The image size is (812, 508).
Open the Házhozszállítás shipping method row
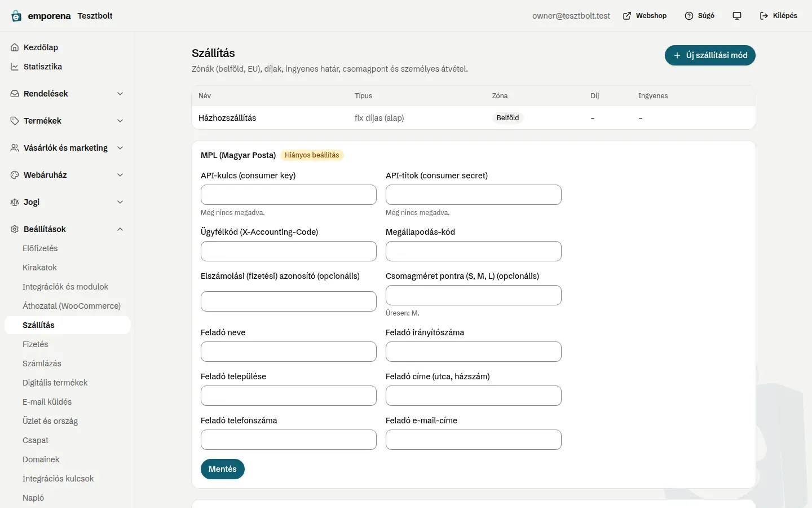point(474,118)
